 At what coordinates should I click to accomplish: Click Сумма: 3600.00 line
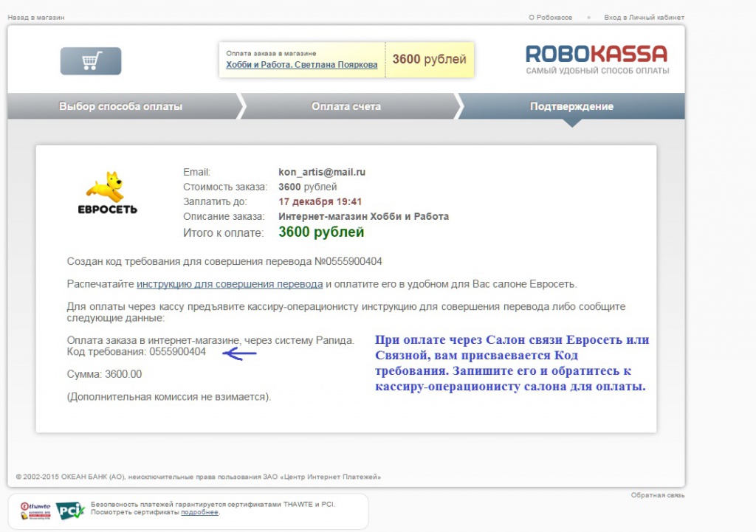point(104,374)
